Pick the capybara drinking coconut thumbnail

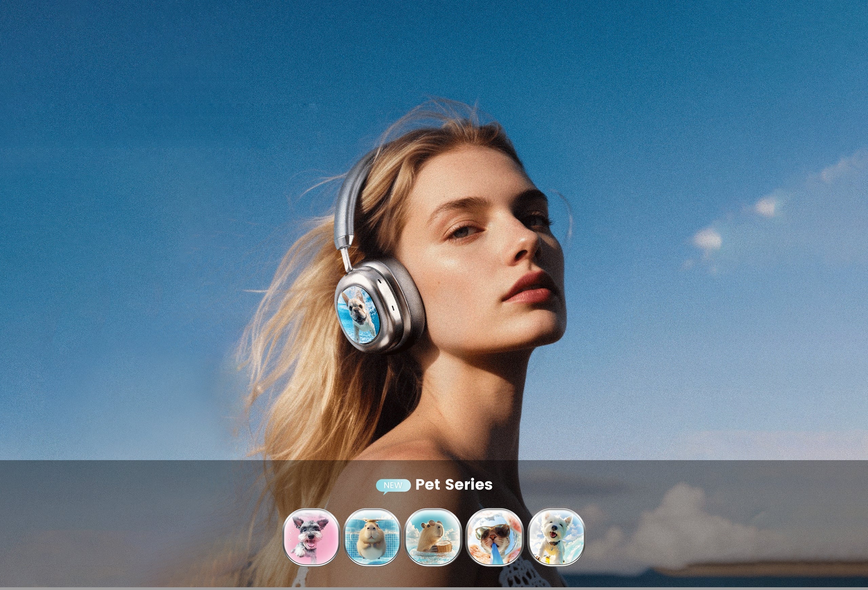[433, 537]
